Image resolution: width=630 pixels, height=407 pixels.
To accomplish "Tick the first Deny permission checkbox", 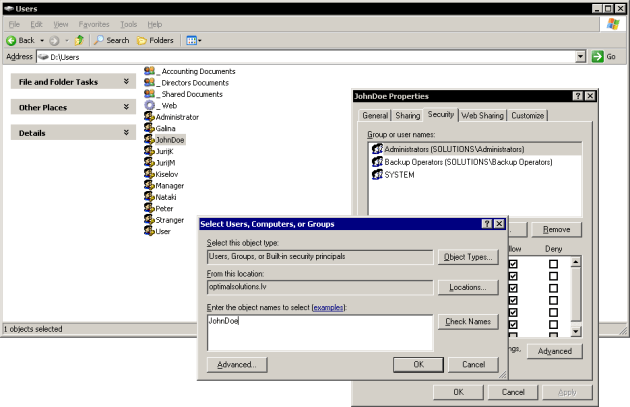I will pos(553,264).
